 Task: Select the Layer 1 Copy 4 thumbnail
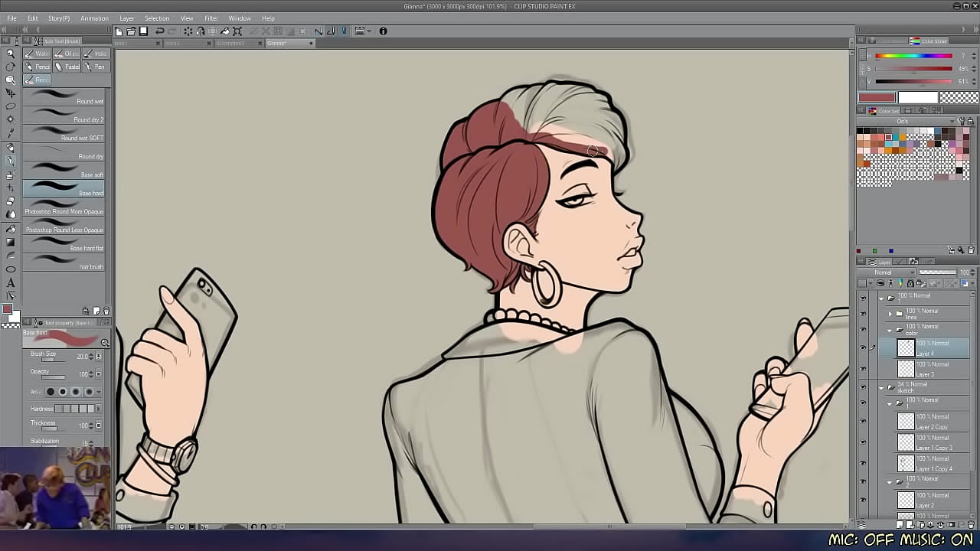pos(906,464)
